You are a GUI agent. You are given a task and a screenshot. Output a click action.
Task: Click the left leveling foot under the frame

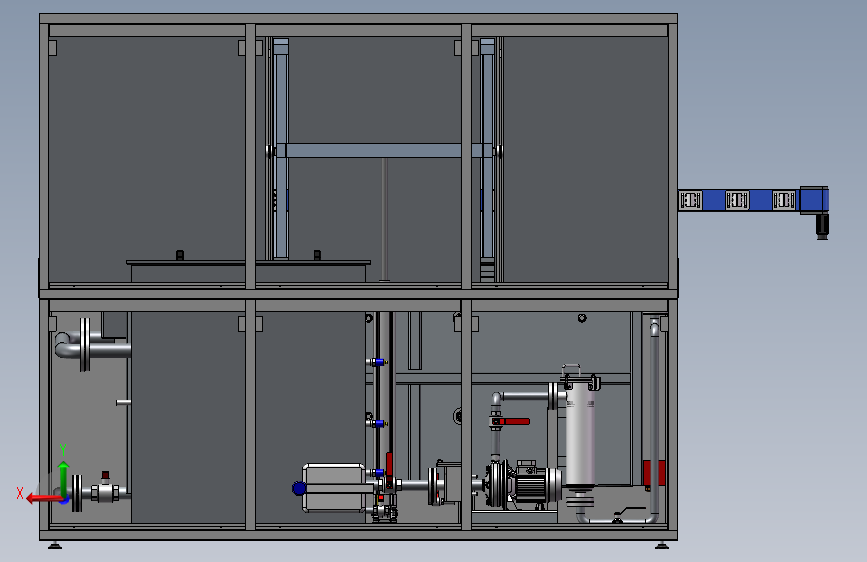(x=55, y=545)
